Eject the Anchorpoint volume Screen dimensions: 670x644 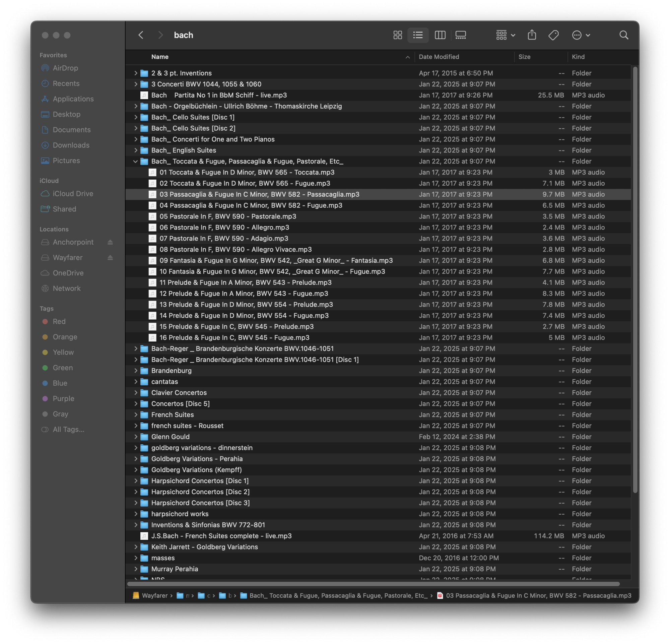[110, 242]
